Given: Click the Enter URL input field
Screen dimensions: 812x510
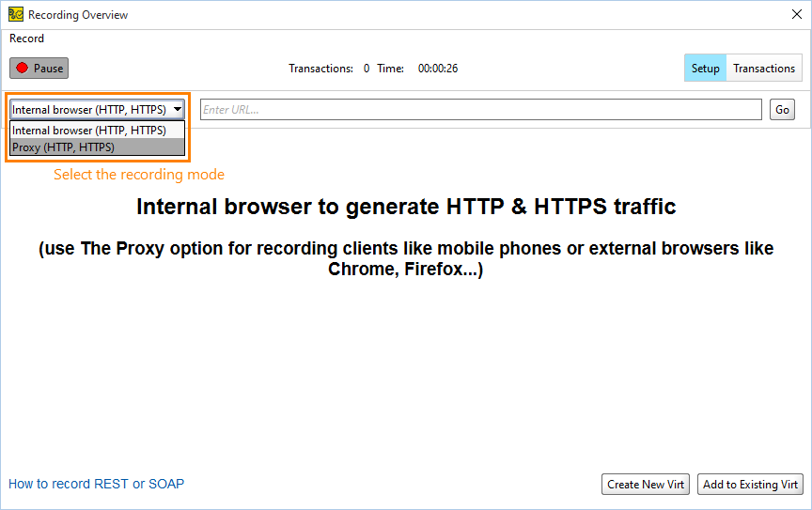Looking at the screenshot, I should [480, 109].
